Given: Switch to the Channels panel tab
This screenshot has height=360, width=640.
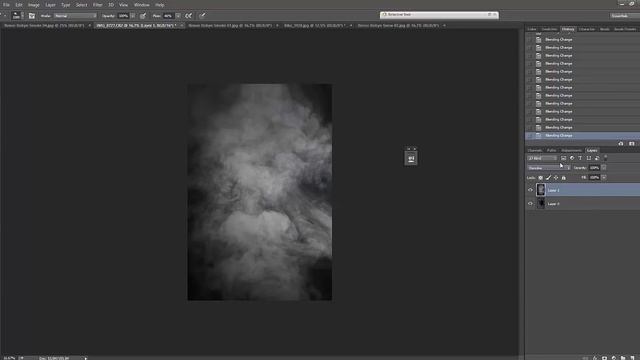Looking at the screenshot, I should pos(535,150).
